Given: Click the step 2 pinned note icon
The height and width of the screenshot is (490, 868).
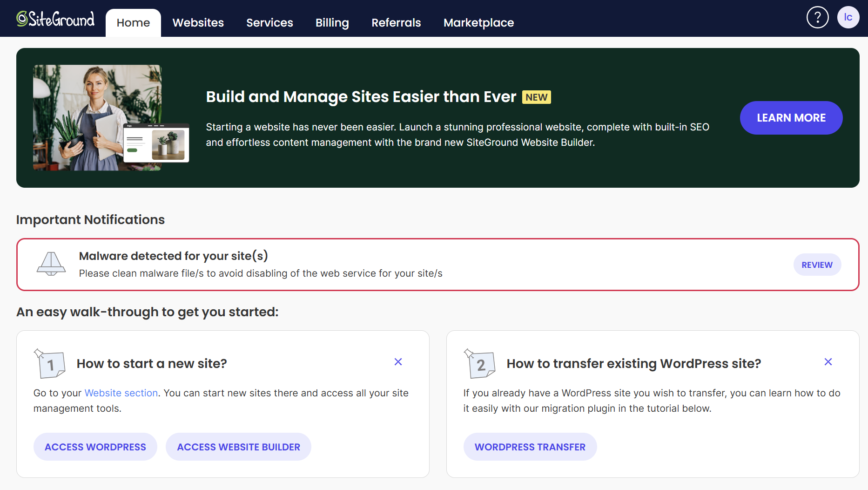Looking at the screenshot, I should [479, 363].
